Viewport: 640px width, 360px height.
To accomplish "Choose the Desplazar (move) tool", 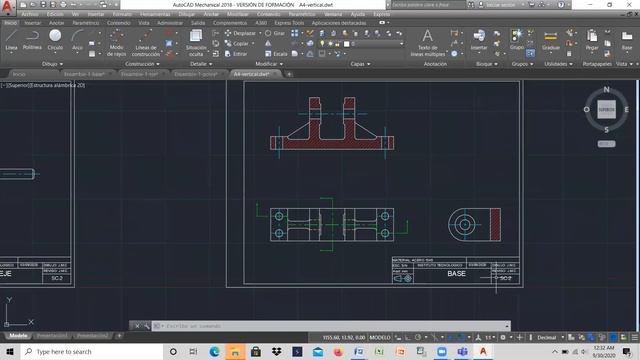I will (240, 33).
